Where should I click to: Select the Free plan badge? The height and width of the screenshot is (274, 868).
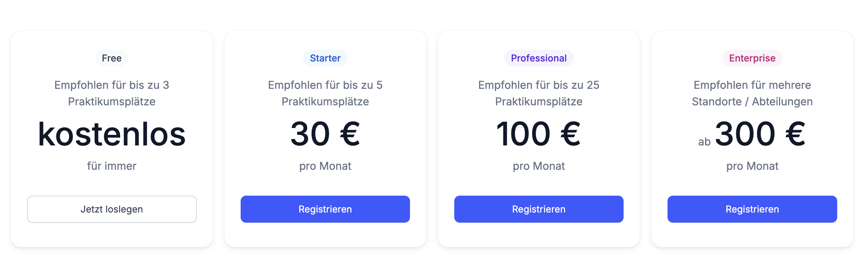coord(111,58)
